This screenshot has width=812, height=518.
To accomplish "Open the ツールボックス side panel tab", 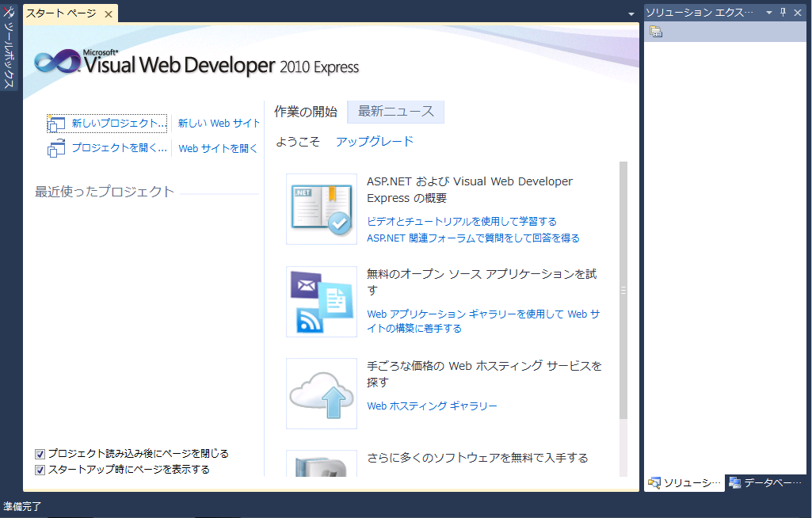I will pyautogui.click(x=9, y=47).
